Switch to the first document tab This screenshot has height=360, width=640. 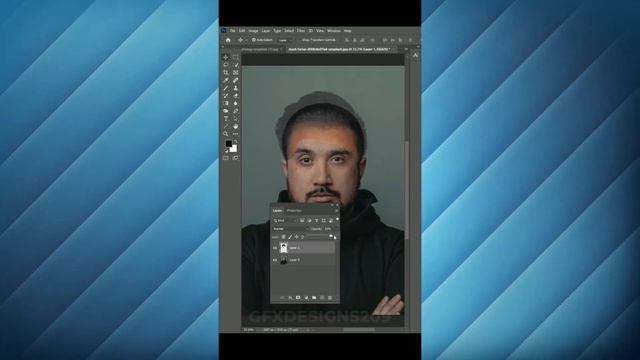[x=261, y=49]
